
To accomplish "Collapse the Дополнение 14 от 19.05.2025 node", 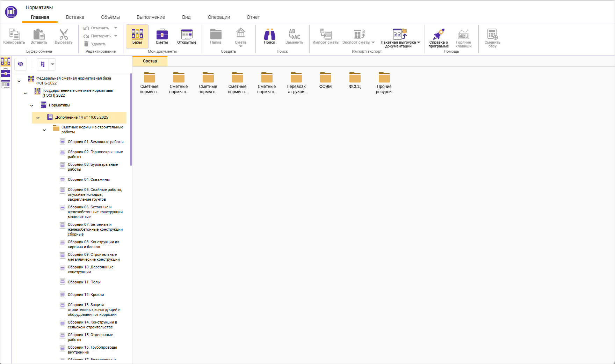I will [38, 118].
